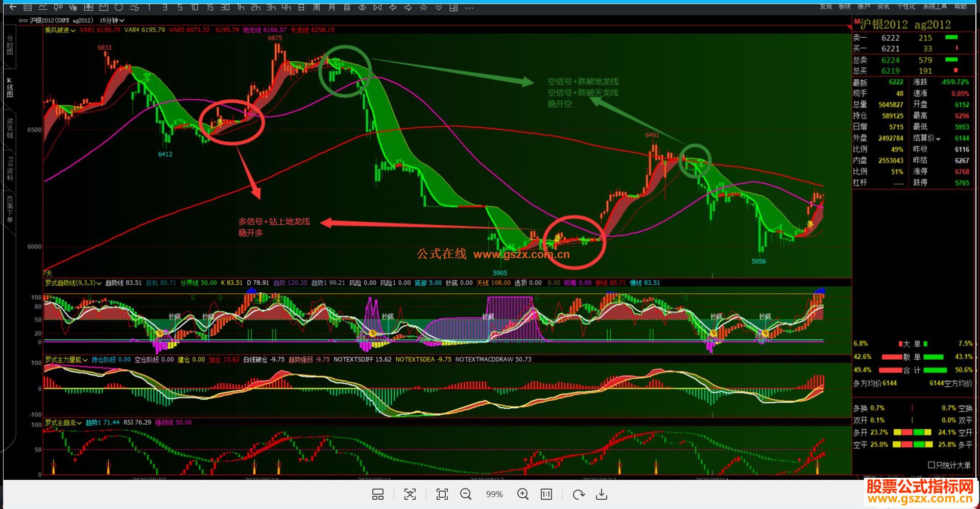Click the 总量 value 5045827
This screenshot has height=509, width=980.
[x=891, y=104]
